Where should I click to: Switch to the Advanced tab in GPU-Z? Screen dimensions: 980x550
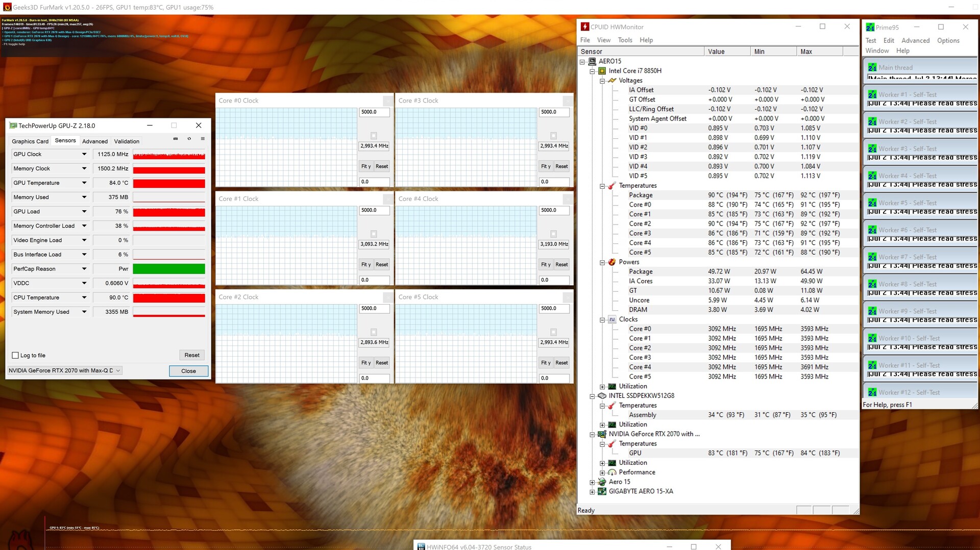coord(95,141)
